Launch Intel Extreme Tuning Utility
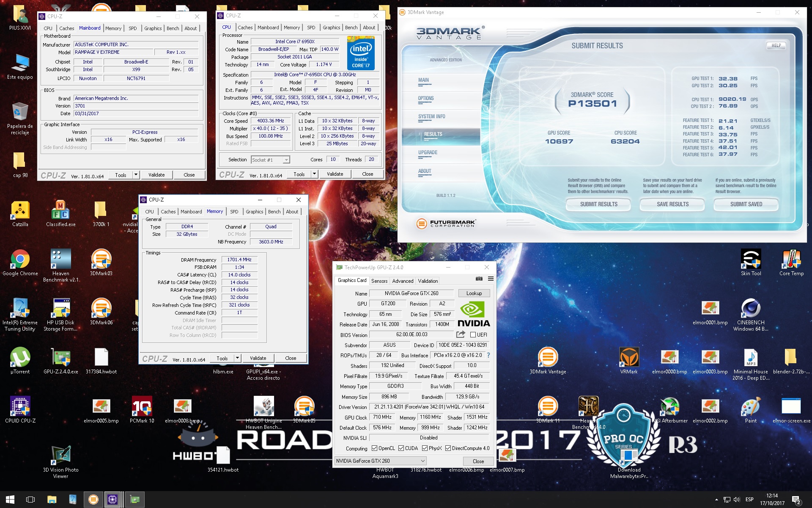Image resolution: width=812 pixels, height=508 pixels. click(20, 315)
